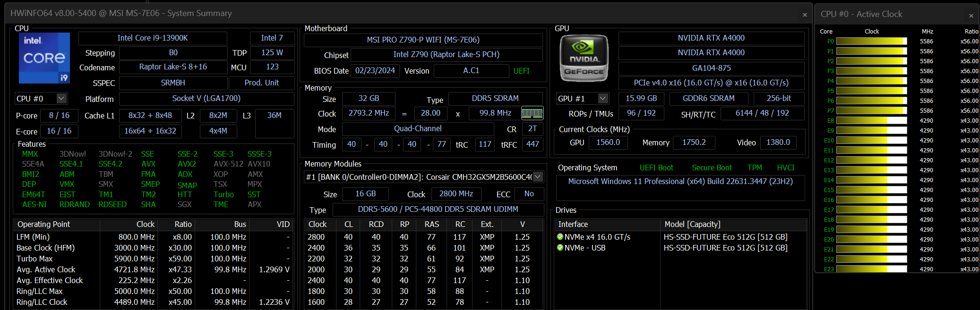The image size is (980, 310).
Task: Select the NVMe x4 16.0 GT/s drive row
Action: point(680,237)
